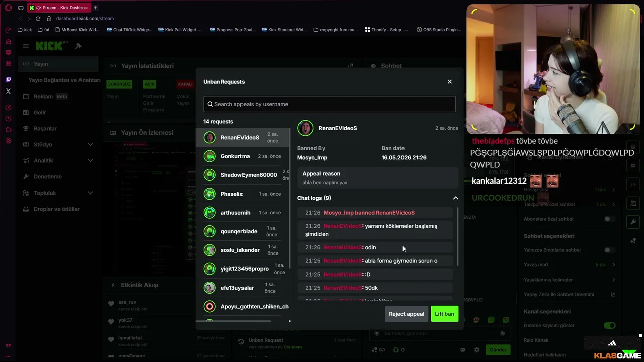Open Takipçilere özel sohbet options chevron
The image size is (644, 362).
pyautogui.click(x=614, y=205)
